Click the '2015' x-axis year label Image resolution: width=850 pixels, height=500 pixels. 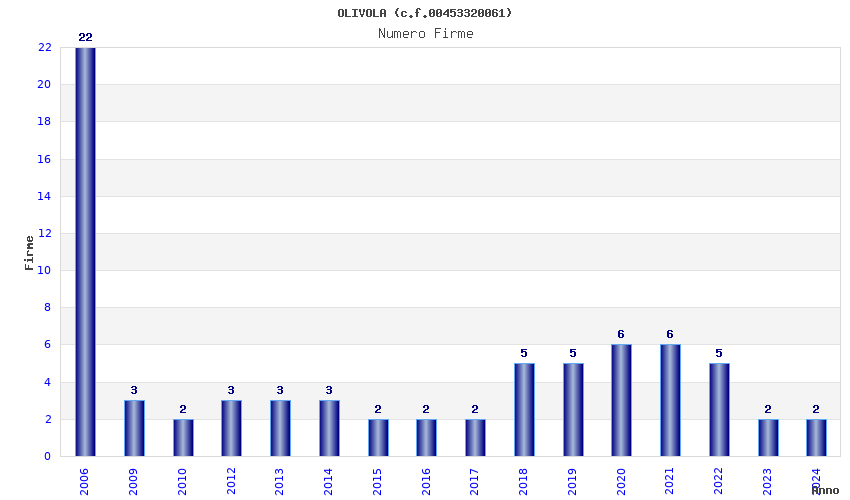pos(377,482)
